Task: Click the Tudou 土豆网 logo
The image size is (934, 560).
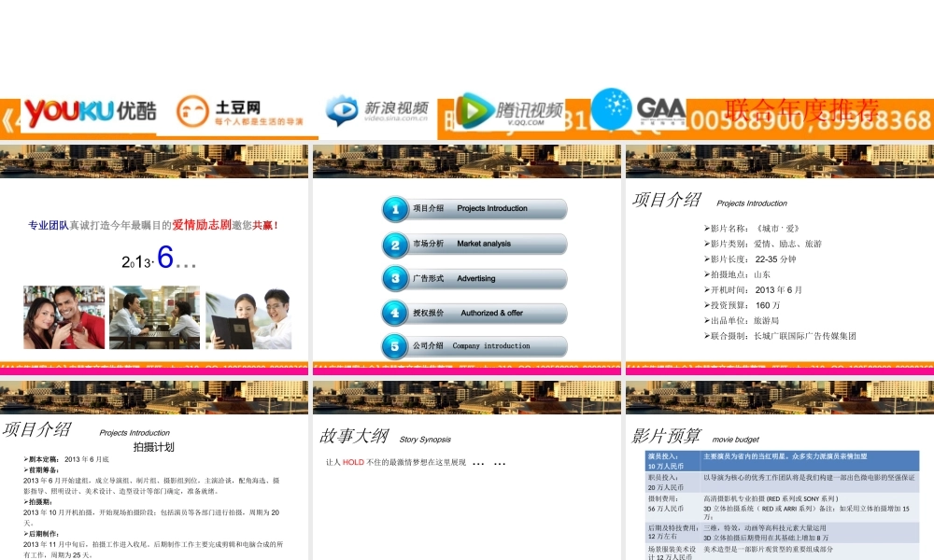Action: coord(239,112)
